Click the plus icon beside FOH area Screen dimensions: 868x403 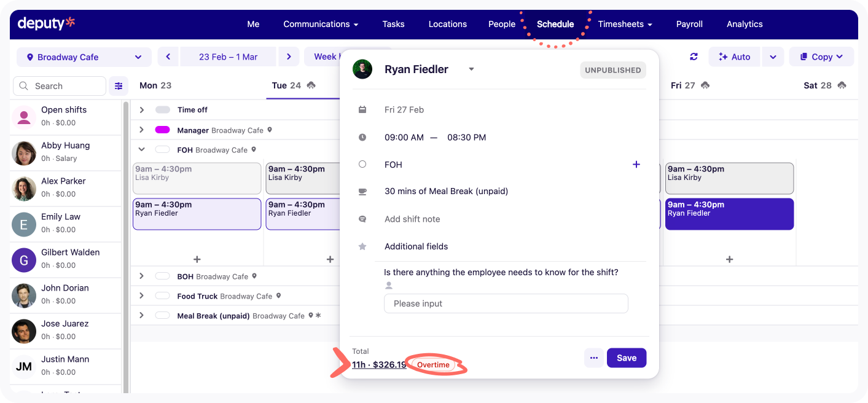pyautogui.click(x=636, y=165)
